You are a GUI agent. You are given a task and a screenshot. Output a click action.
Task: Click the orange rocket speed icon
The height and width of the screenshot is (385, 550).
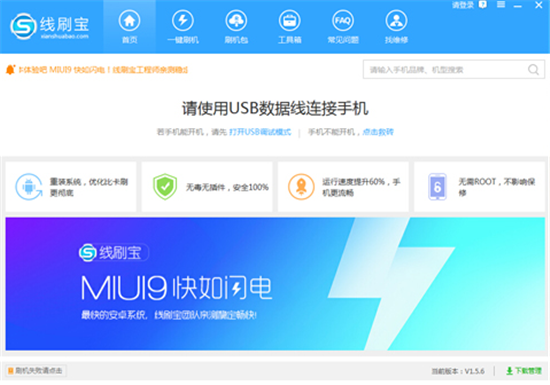[x=301, y=187]
